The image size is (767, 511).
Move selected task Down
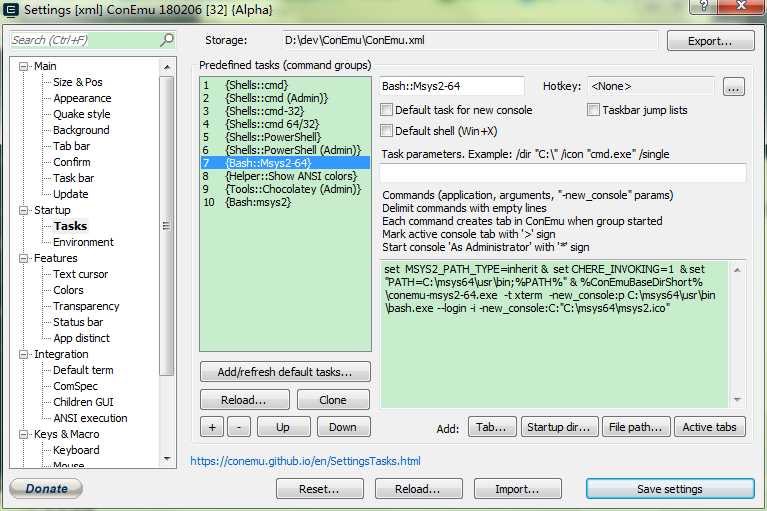click(x=343, y=427)
